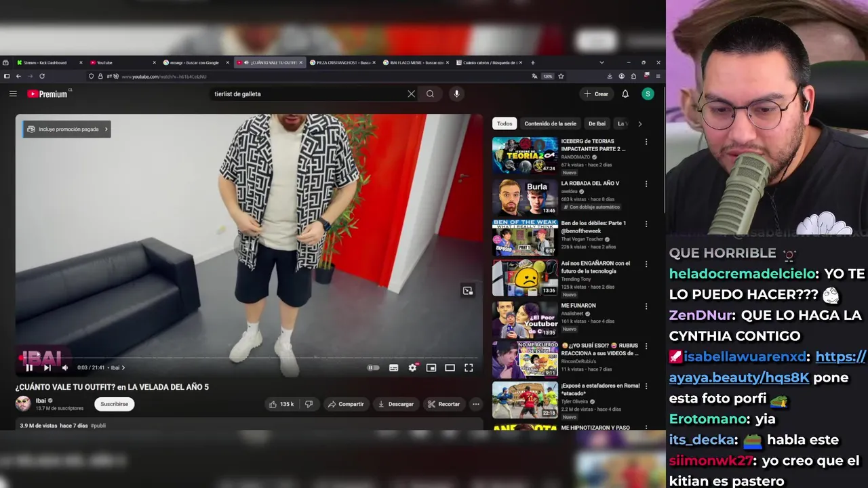868x488 pixels.
Task: Switch to the PIZZA CRISTIANGHOST browser tab
Action: [344, 62]
